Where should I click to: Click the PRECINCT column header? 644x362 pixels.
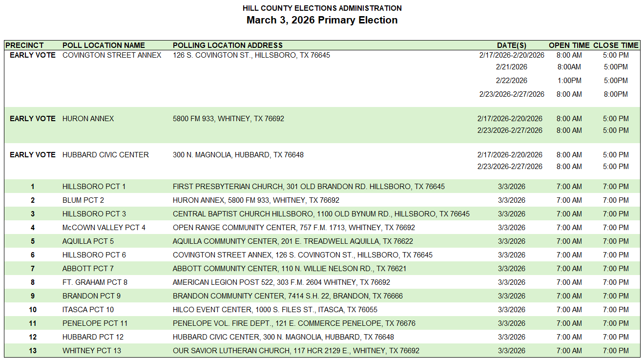[x=24, y=45]
